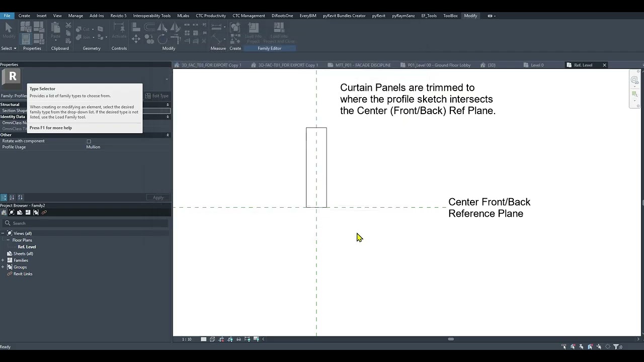Click the Detail Level icon in view control bar
The width and height of the screenshot is (644, 362).
click(x=203, y=339)
